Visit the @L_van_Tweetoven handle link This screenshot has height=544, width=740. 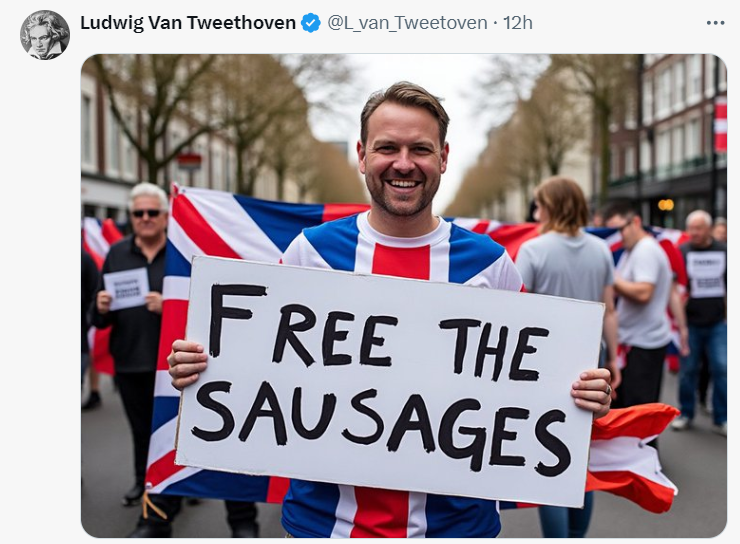pyautogui.click(x=407, y=23)
